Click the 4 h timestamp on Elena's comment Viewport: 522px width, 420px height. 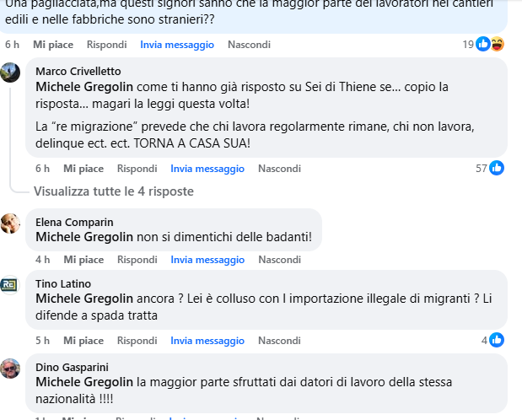pyautogui.click(x=42, y=260)
